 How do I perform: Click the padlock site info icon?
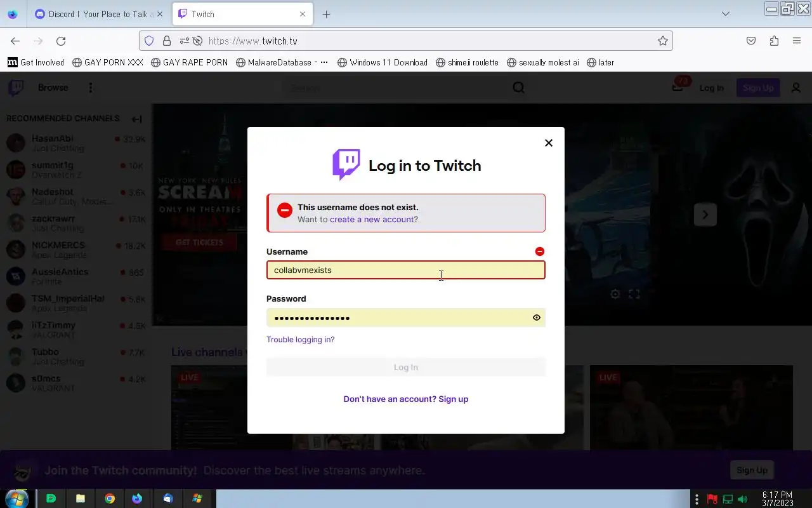tap(167, 41)
